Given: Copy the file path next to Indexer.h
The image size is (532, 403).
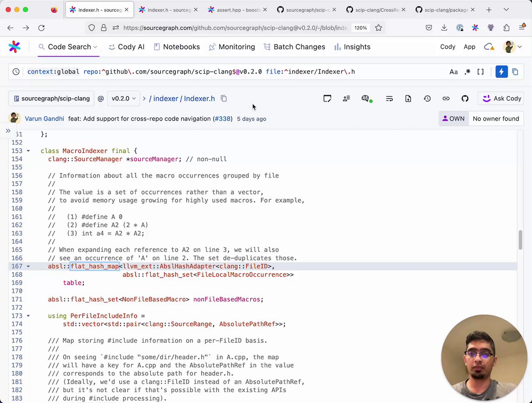Looking at the screenshot, I should 224,99.
